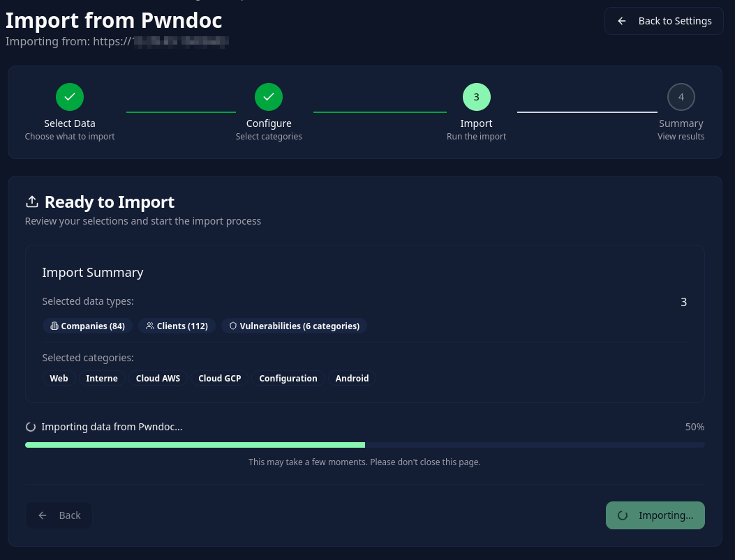The height and width of the screenshot is (560, 735).
Task: Select the Interne category tag
Action: click(x=102, y=378)
